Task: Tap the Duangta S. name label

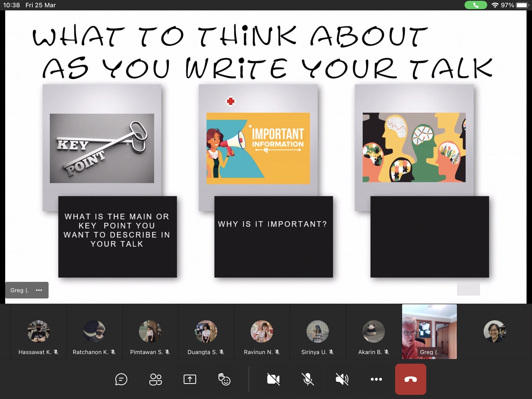Action: [x=202, y=352]
